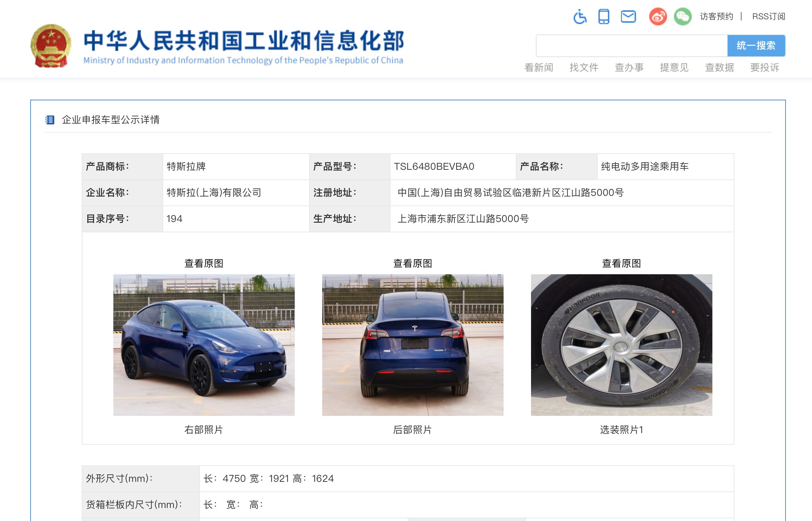Click the blue notebook icon beside 企业申报车型公示详情
The height and width of the screenshot is (521, 812).
pos(50,120)
